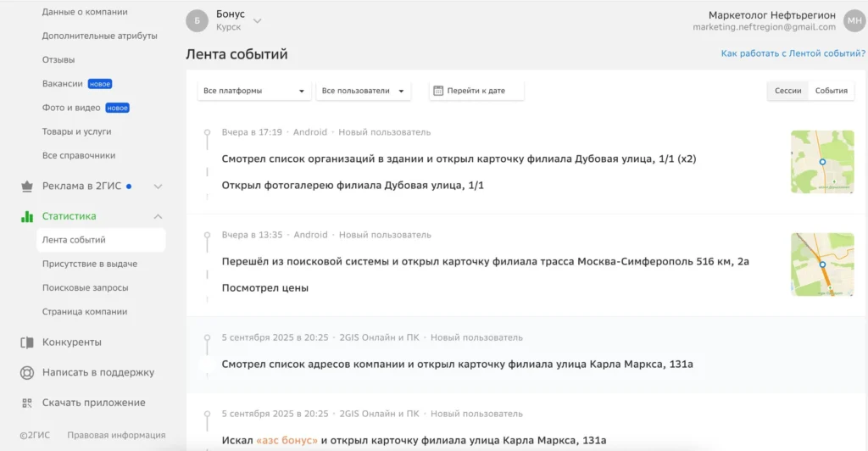Image resolution: width=868 pixels, height=451 pixels.
Task: Click the Посмотрел цены event
Action: [265, 287]
